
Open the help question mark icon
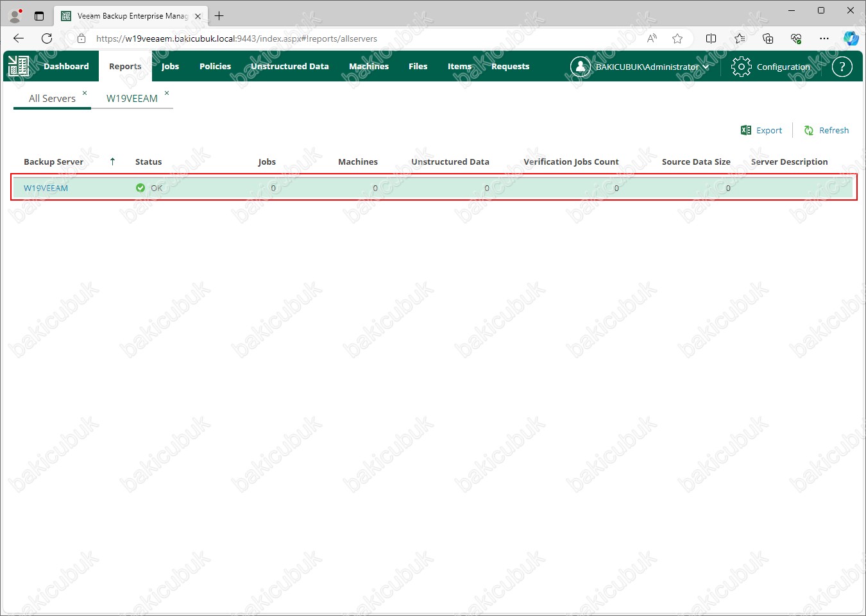tap(842, 67)
